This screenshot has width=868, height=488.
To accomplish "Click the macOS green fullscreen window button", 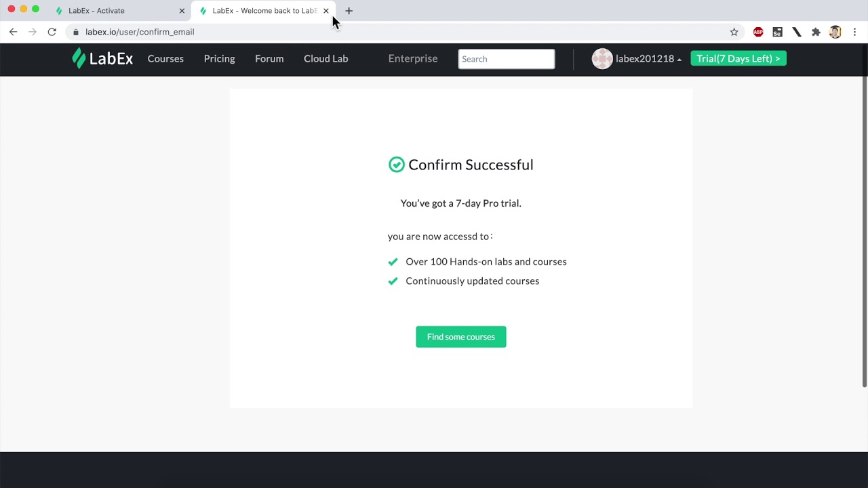I will point(36,9).
